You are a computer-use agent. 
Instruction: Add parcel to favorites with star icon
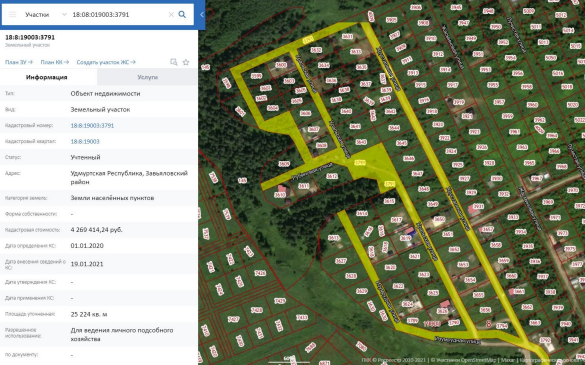186,62
